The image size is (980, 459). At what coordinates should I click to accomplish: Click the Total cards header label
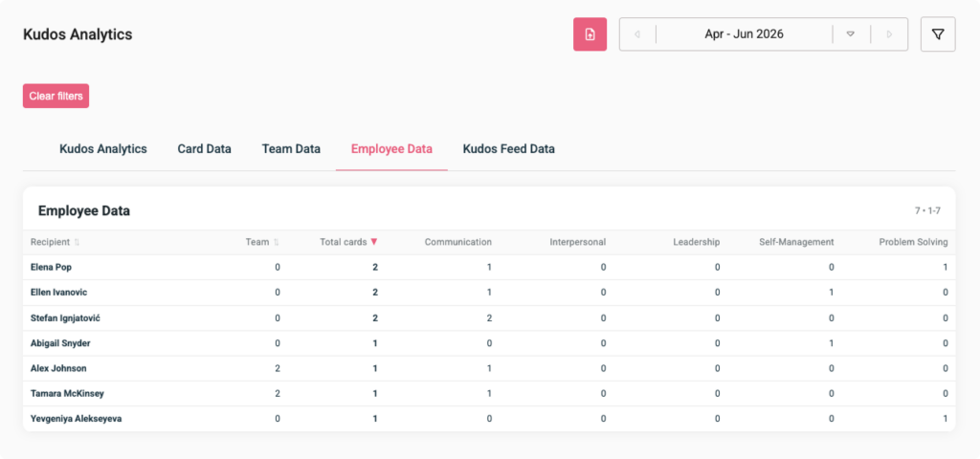[x=344, y=242]
